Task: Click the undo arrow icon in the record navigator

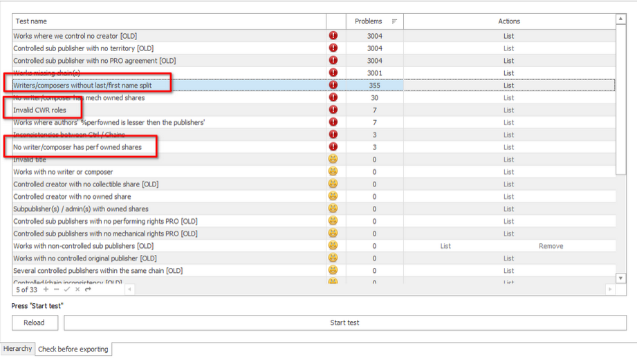Action: [88, 289]
